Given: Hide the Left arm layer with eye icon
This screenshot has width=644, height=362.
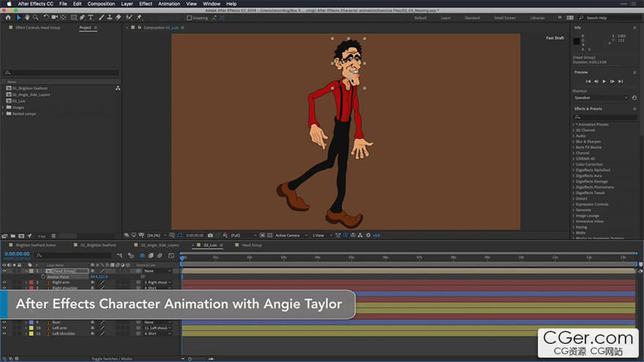Looking at the screenshot, I should (4, 328).
